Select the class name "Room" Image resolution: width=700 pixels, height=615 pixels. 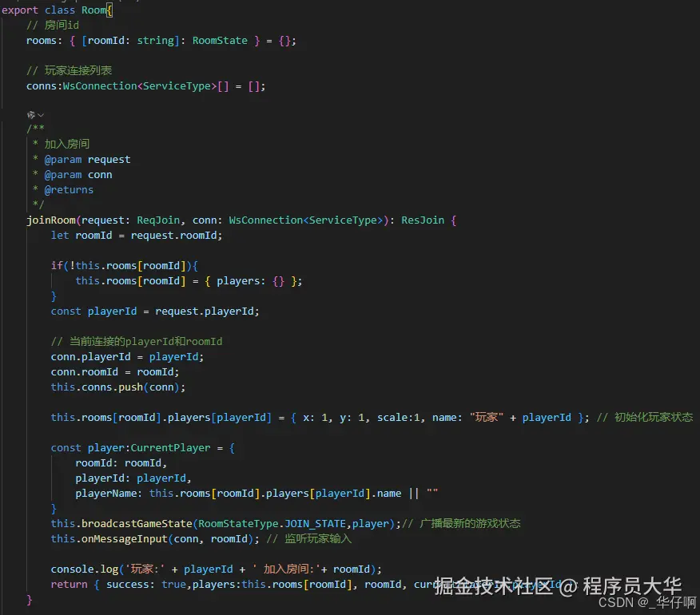tap(93, 10)
